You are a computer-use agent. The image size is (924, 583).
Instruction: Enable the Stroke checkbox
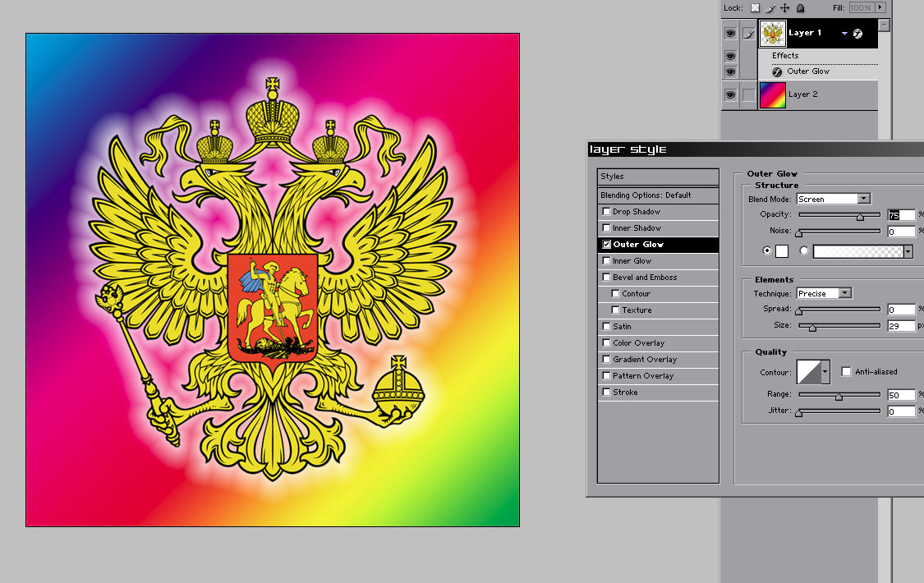click(606, 392)
